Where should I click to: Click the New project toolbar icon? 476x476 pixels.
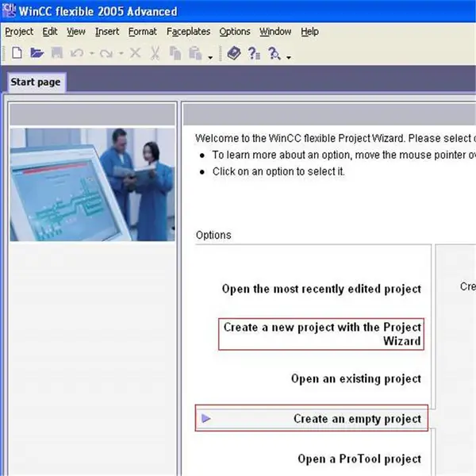[x=17, y=53]
